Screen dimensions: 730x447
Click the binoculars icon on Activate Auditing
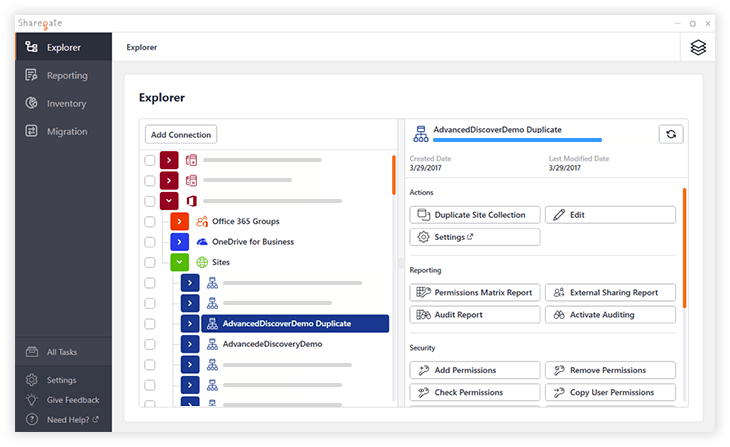pyautogui.click(x=559, y=315)
